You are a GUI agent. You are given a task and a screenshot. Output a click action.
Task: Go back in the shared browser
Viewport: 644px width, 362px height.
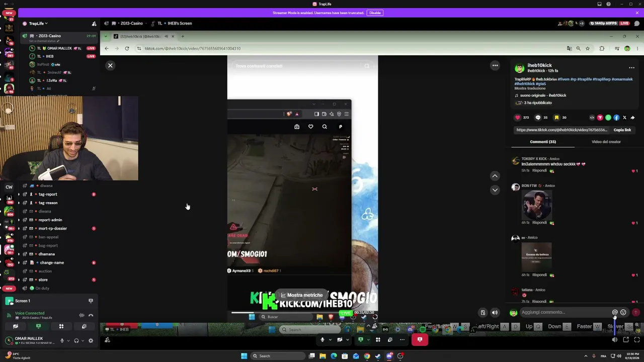[106, 48]
